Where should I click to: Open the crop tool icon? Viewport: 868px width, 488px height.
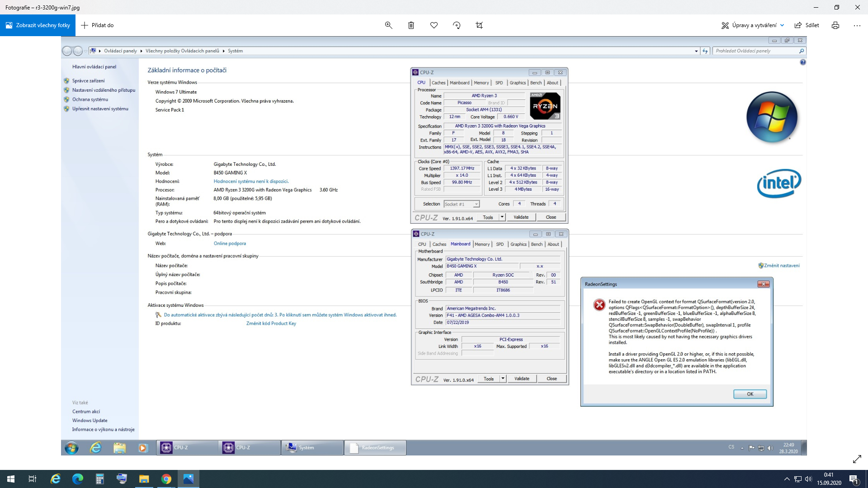click(479, 25)
